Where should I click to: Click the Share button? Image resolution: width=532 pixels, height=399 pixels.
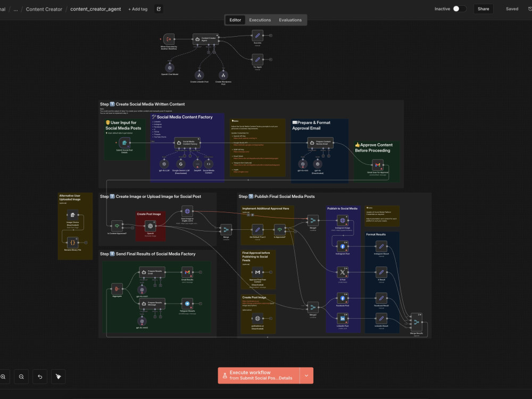point(483,9)
